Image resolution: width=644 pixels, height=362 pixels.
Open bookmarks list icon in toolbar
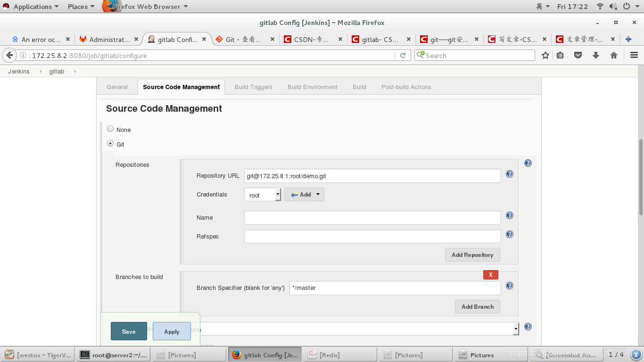[x=560, y=55]
